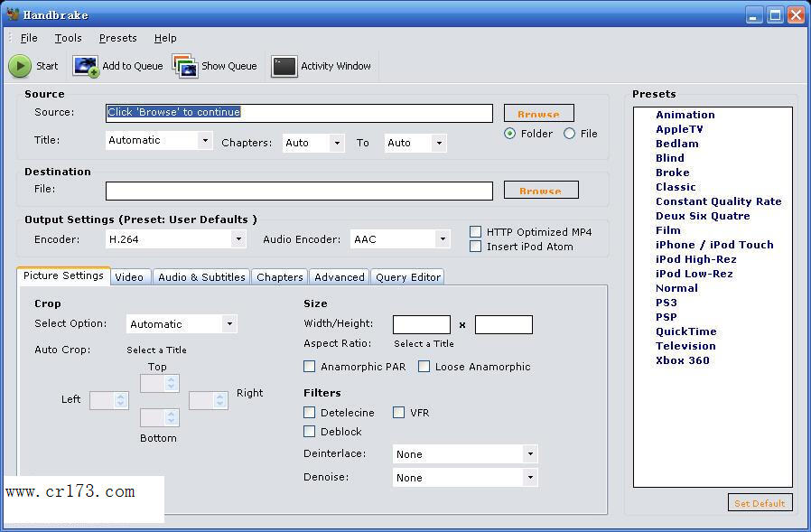Click the green Start play icon

coord(20,66)
